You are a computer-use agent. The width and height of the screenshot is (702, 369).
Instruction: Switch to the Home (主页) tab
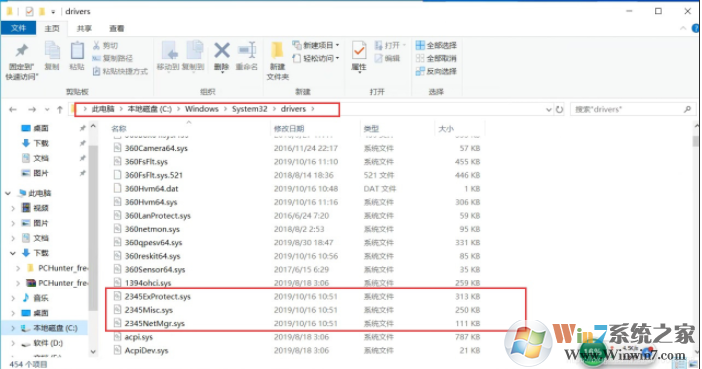(52, 28)
